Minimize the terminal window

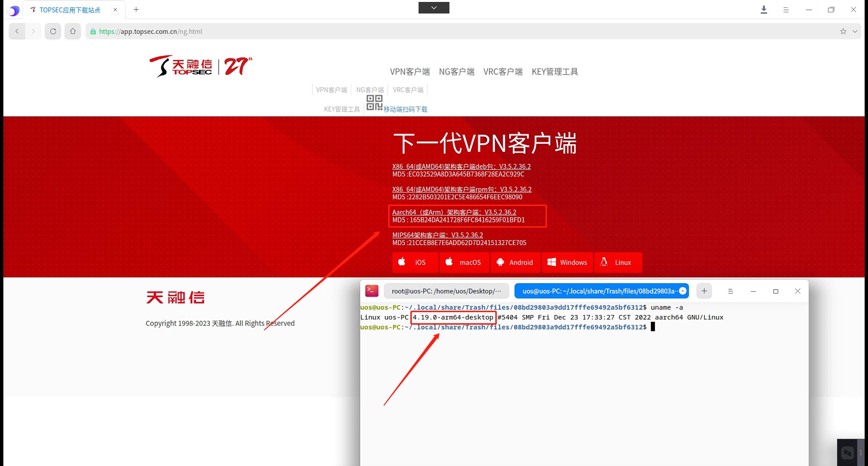753,291
